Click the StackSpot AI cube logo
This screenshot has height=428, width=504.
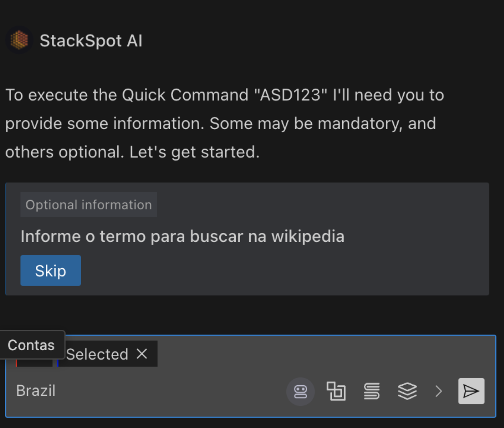pyautogui.click(x=19, y=40)
